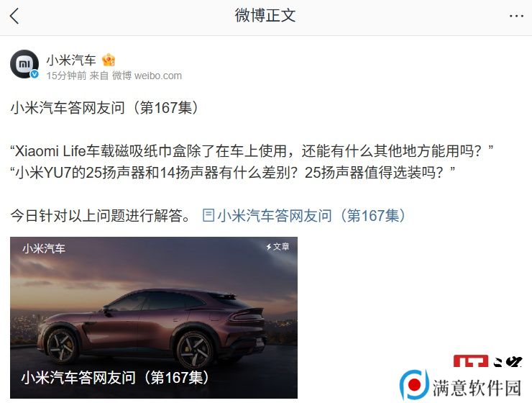Image resolution: width=532 pixels, height=403 pixels.
Task: Open the blue 小米汽车答网友问（第167集）article link
Action: click(311, 216)
